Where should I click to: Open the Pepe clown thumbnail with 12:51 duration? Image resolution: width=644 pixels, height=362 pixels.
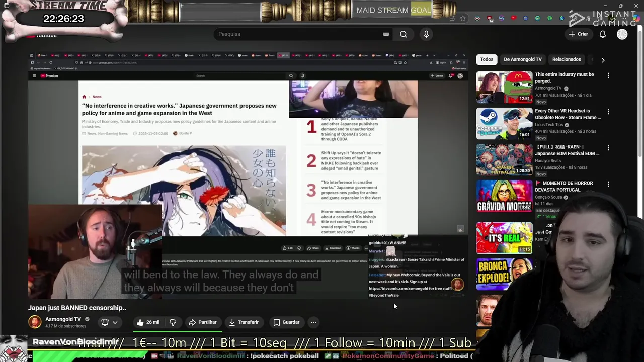click(x=504, y=87)
